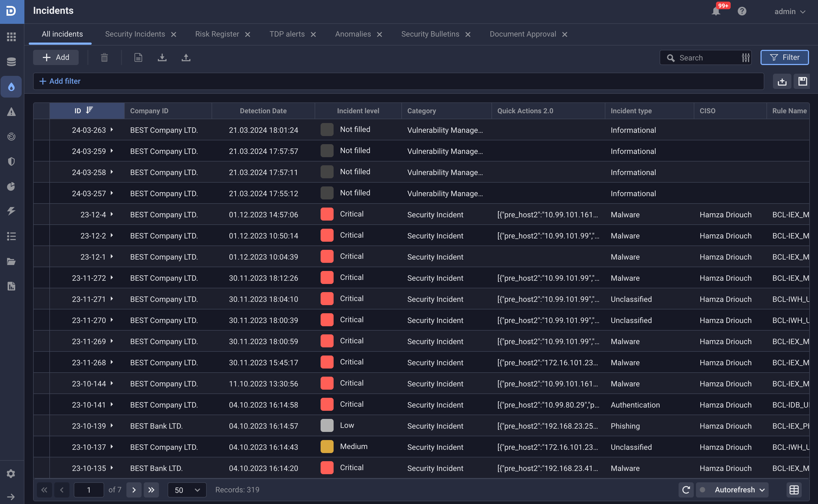
Task: Click the notifications bell icon
Action: tap(715, 11)
